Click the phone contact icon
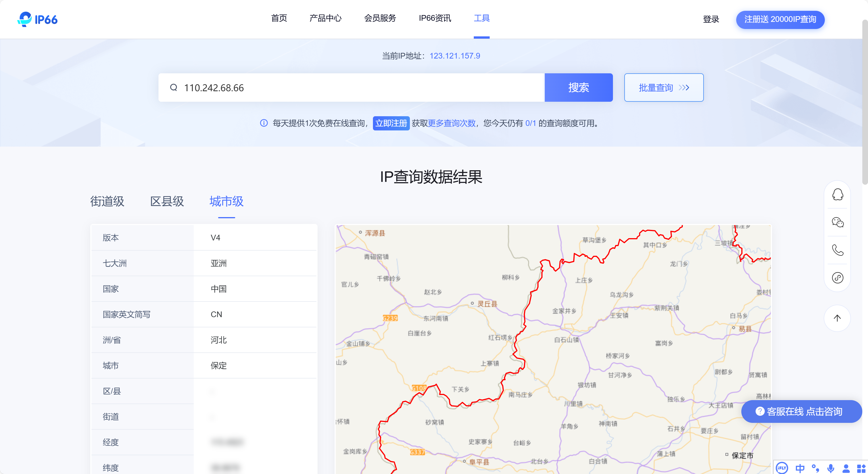The height and width of the screenshot is (474, 868). pos(837,250)
